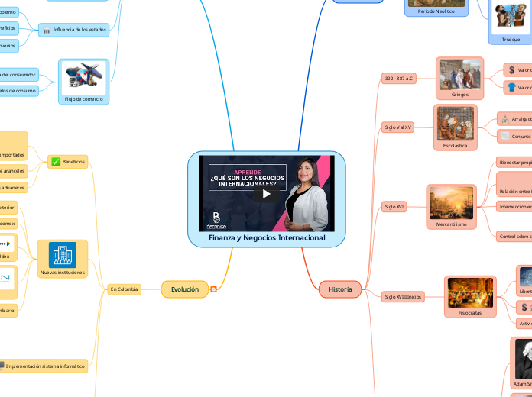Select the Beneficios node label
Image resolution: width=532 pixels, height=397 pixels.
click(x=73, y=162)
